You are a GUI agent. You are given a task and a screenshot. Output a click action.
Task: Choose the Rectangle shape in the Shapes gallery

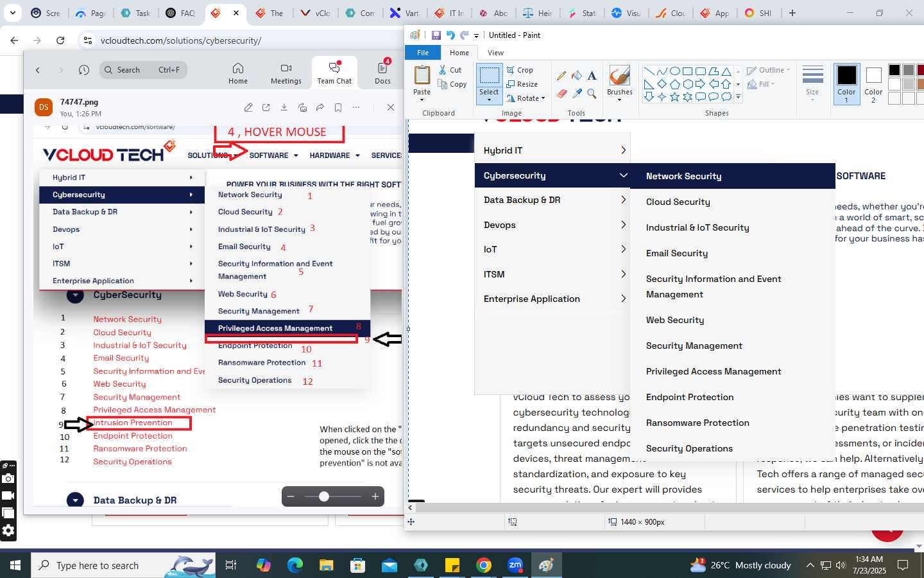click(687, 71)
